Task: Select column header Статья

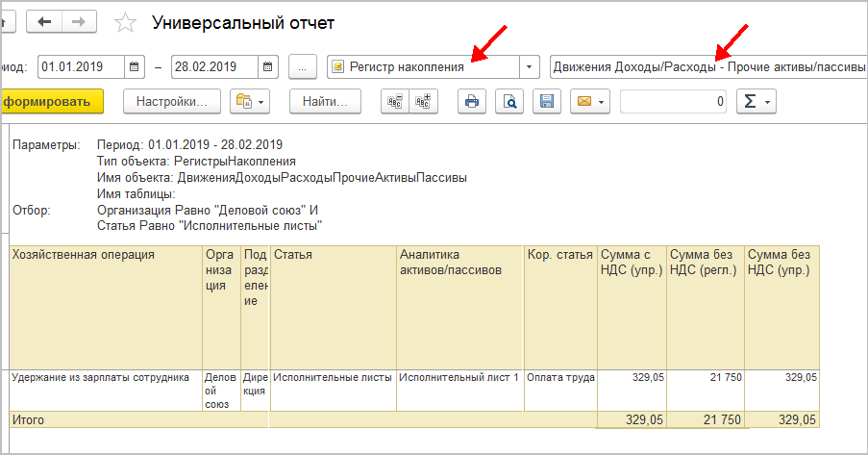Action: point(334,308)
